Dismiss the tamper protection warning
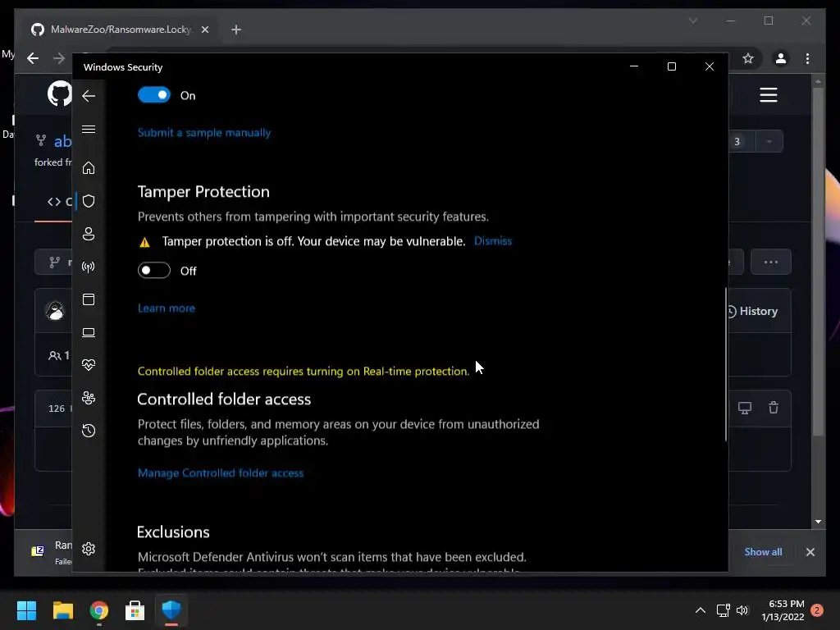 493,241
